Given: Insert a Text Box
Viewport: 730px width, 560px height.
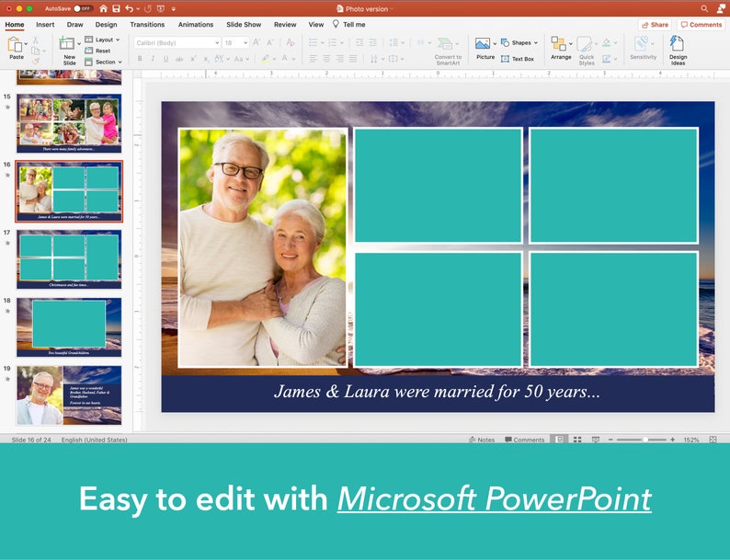Looking at the screenshot, I should coord(518,59).
